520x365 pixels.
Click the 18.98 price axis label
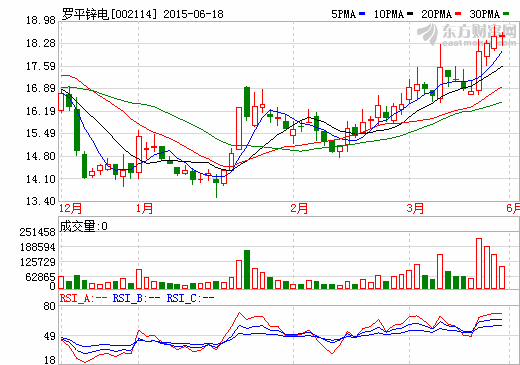point(41,21)
